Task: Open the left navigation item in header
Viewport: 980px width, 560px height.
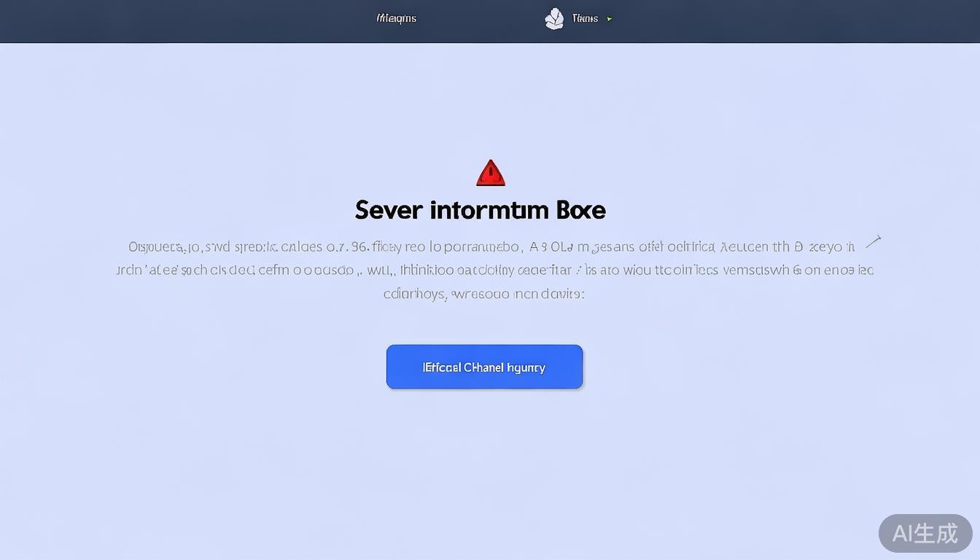Action: (x=396, y=18)
